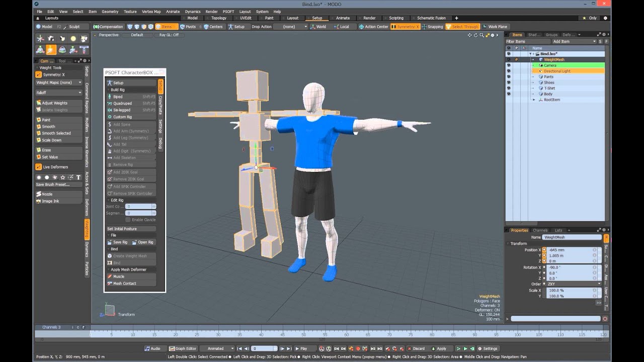Open timeline Settings gear

[488, 348]
